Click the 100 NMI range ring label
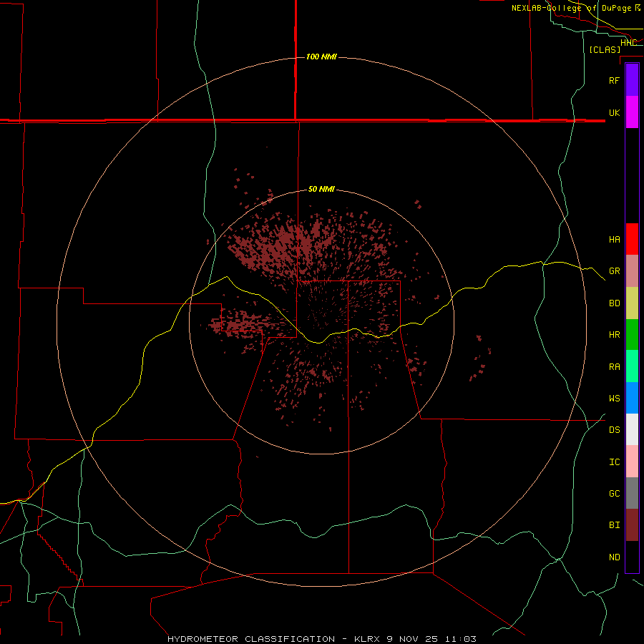The width and height of the screenshot is (644, 644). tap(321, 57)
